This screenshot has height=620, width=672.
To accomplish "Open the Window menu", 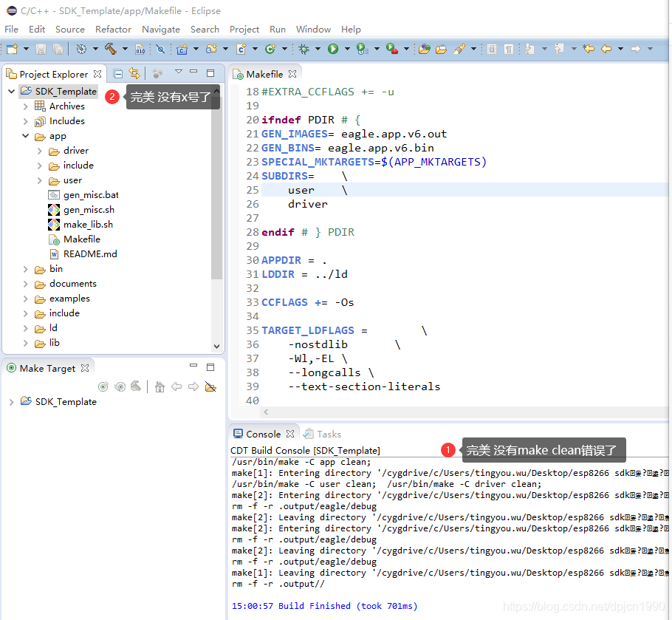I will click(313, 29).
